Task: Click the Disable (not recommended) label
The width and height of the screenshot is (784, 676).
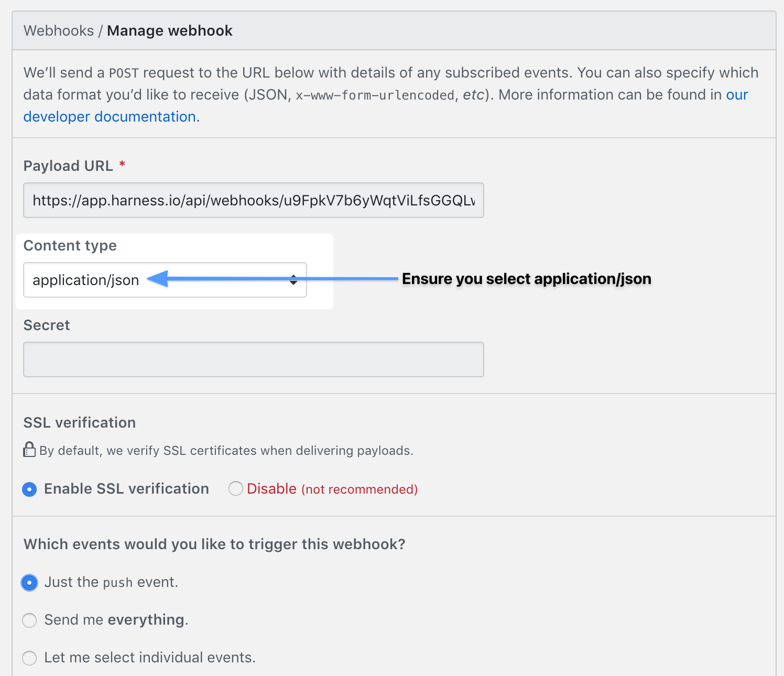Action: pyautogui.click(x=332, y=489)
